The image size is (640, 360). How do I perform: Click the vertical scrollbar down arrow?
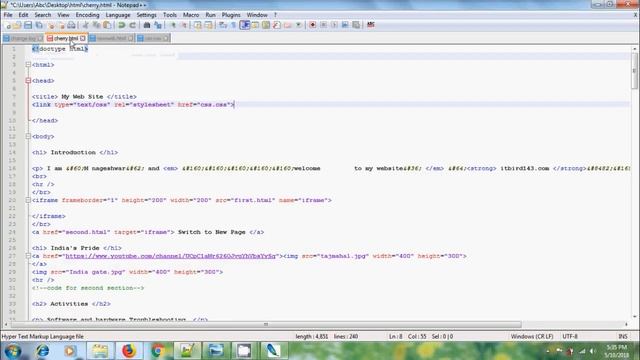tap(634, 316)
